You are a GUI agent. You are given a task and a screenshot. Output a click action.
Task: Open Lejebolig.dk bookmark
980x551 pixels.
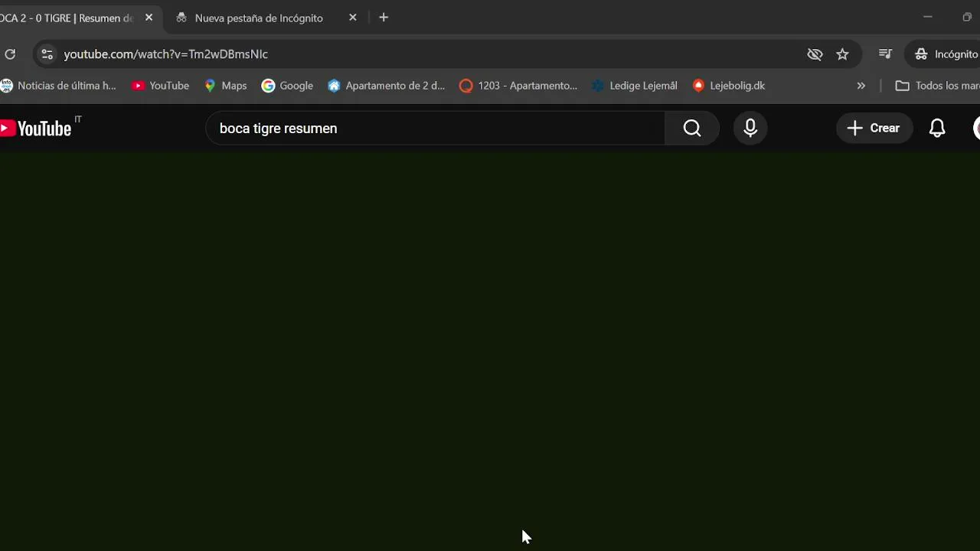point(728,86)
